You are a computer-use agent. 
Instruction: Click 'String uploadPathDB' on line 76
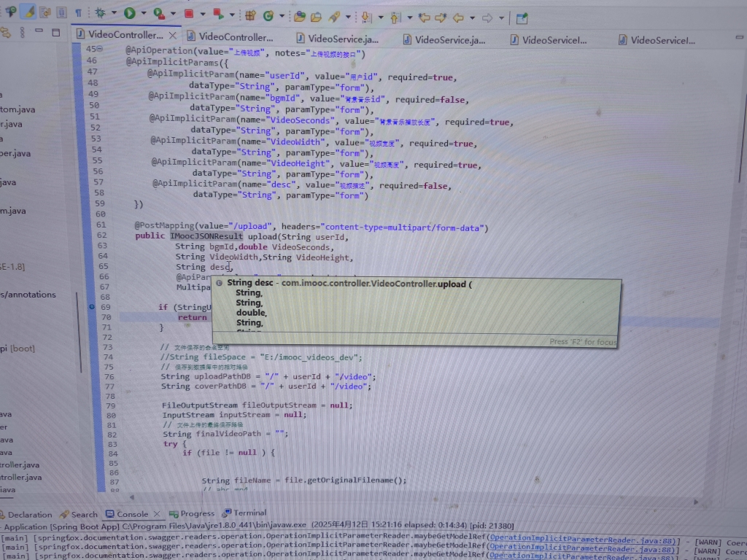pos(205,376)
